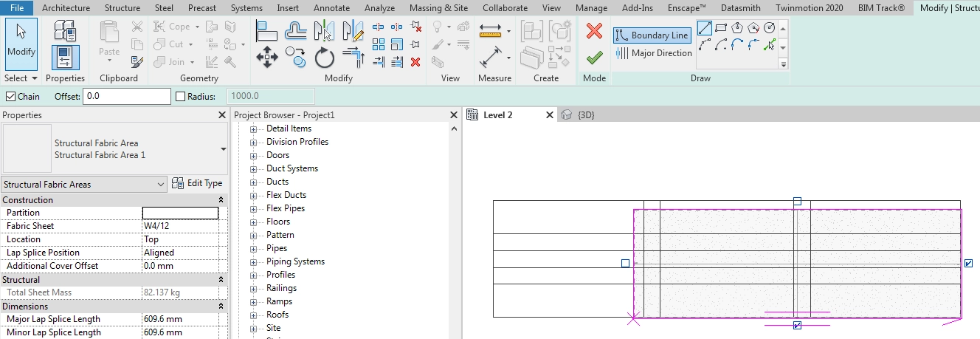Click the Array tool icon
This screenshot has width=980, height=339.
tap(379, 44)
